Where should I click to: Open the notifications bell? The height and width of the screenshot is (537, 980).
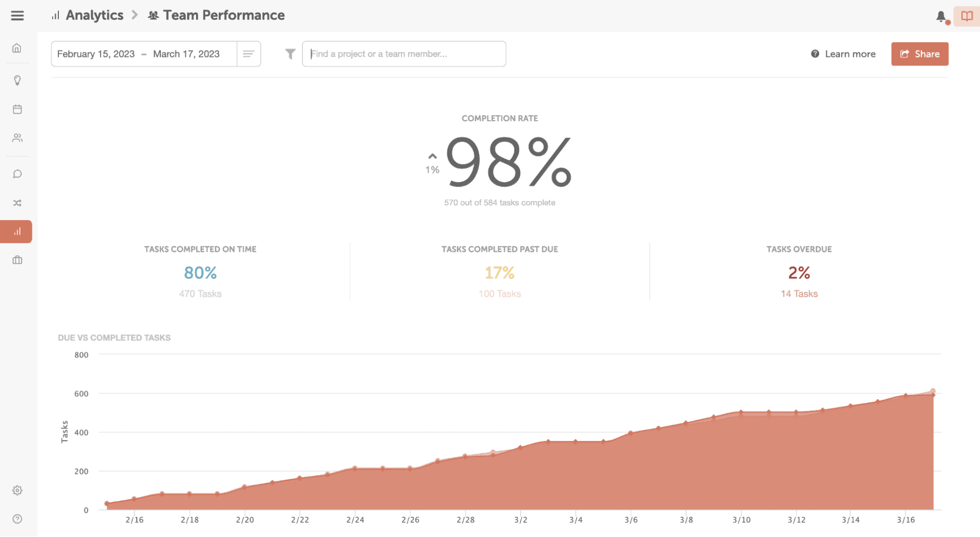point(940,16)
